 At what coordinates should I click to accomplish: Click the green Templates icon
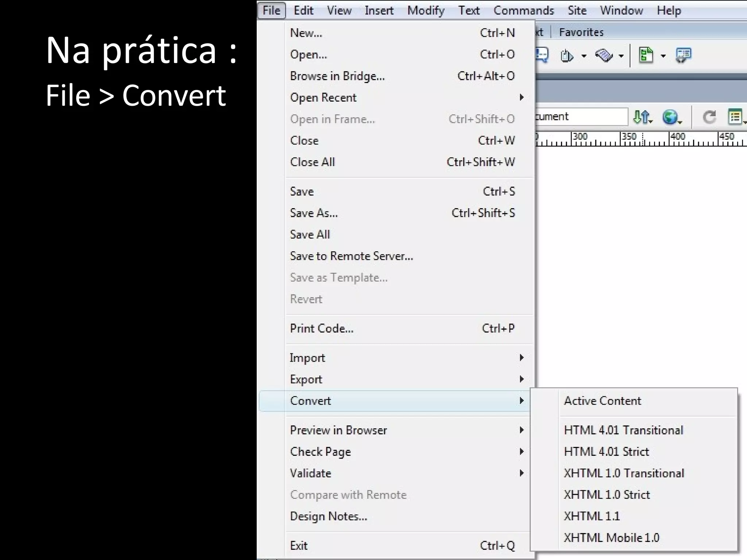[x=646, y=55]
